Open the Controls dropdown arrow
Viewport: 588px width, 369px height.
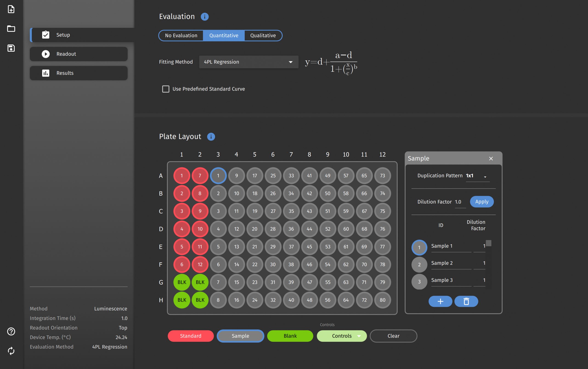pos(359,336)
